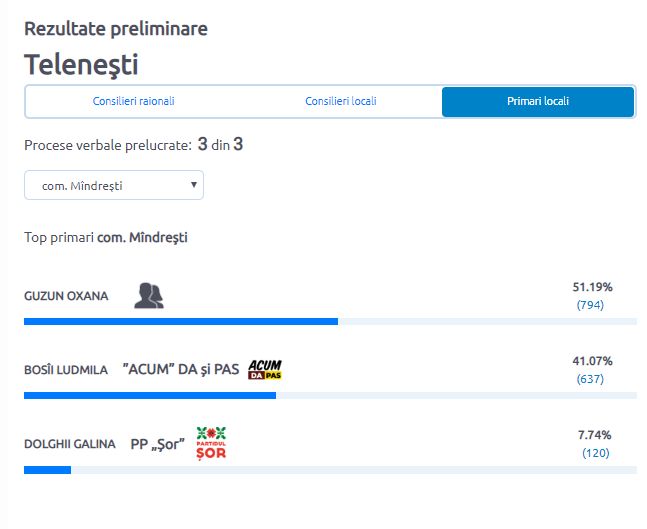Click the dropdown arrow beside com. Mîndrești
The width and height of the screenshot is (647, 529).
pos(194,185)
